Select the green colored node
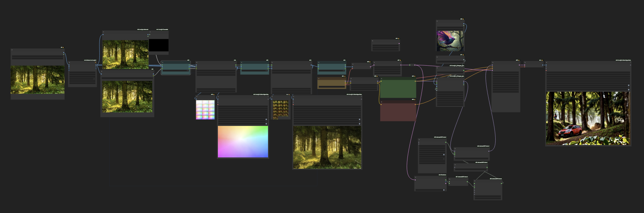The image size is (644, 213). (398, 87)
